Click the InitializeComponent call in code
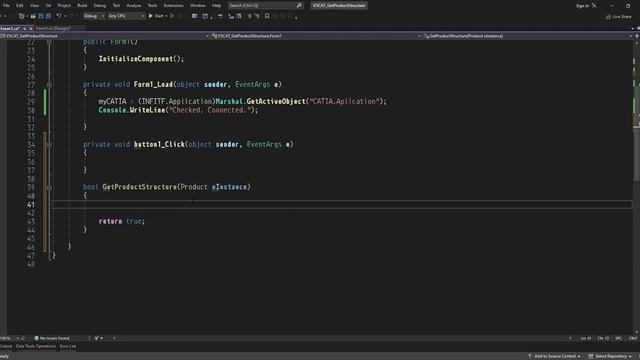 coord(136,59)
